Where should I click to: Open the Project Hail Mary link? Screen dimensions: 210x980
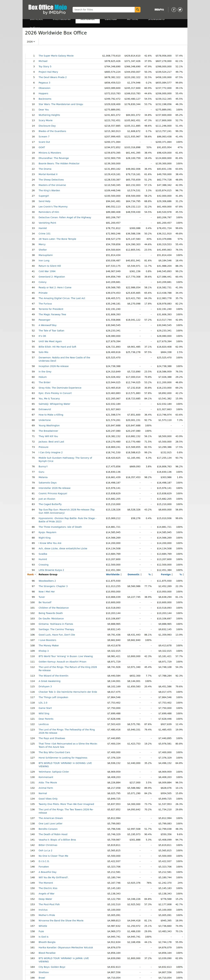pos(48,72)
